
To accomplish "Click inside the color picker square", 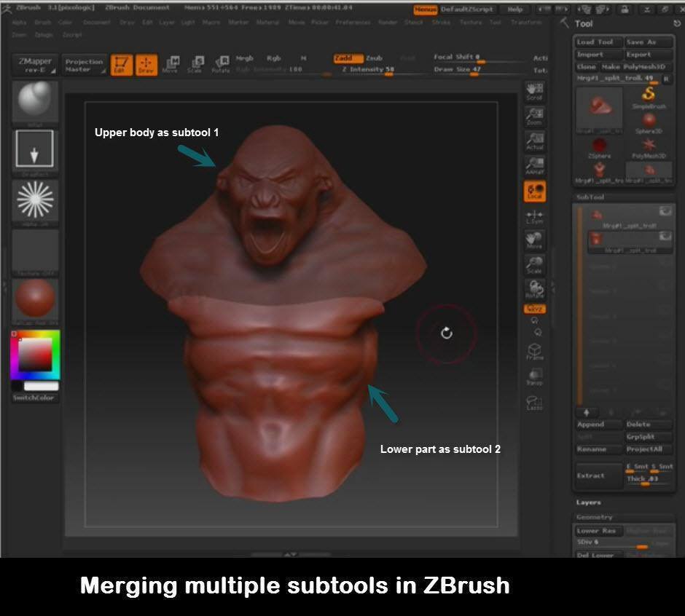I will click(35, 355).
